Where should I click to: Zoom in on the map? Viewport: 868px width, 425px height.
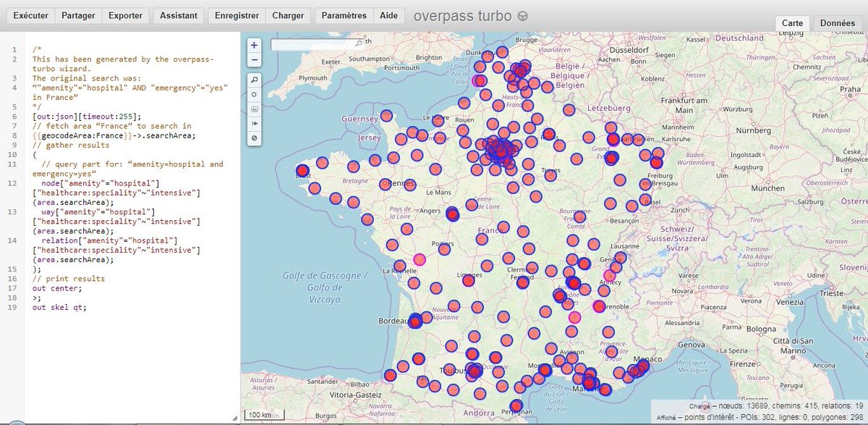(x=254, y=45)
